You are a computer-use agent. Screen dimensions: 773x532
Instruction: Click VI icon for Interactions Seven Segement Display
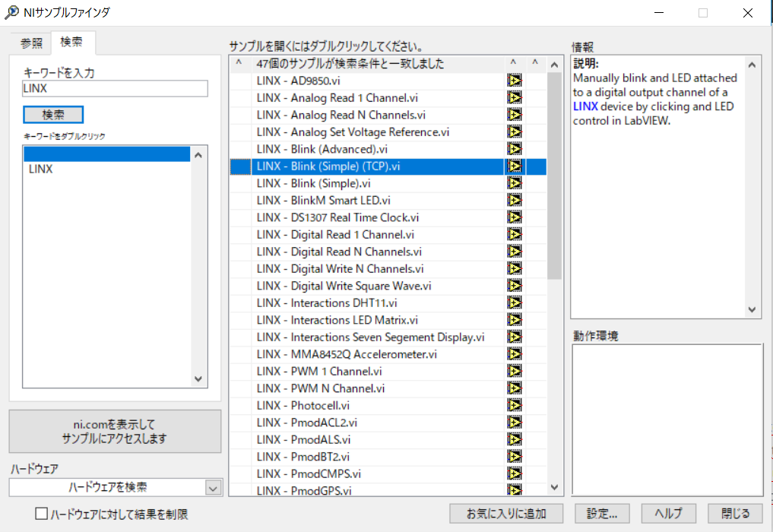coord(514,337)
